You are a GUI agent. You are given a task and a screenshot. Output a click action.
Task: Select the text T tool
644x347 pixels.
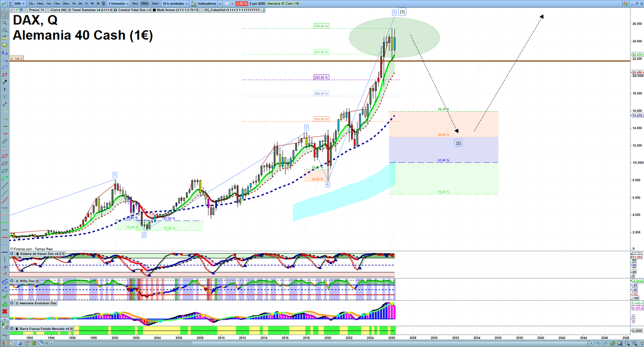[x=4, y=89]
